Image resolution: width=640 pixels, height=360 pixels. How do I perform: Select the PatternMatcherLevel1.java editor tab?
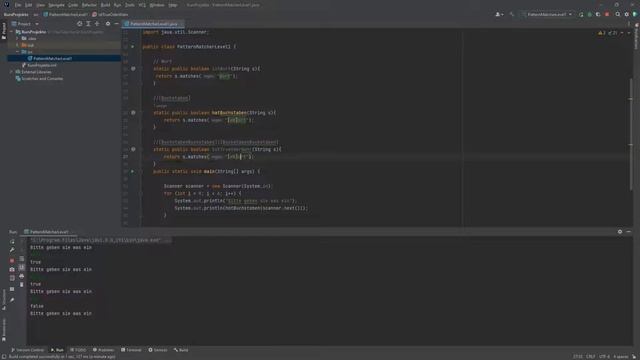click(153, 24)
